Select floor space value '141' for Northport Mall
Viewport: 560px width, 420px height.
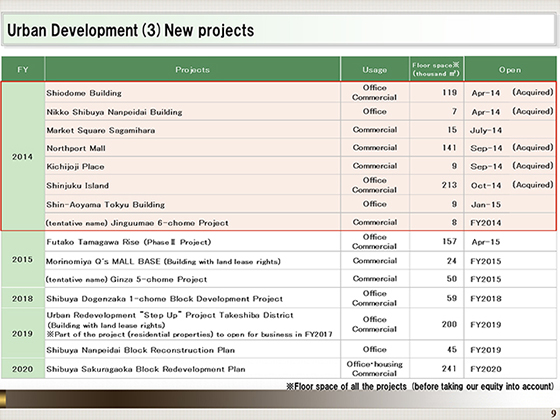click(450, 148)
